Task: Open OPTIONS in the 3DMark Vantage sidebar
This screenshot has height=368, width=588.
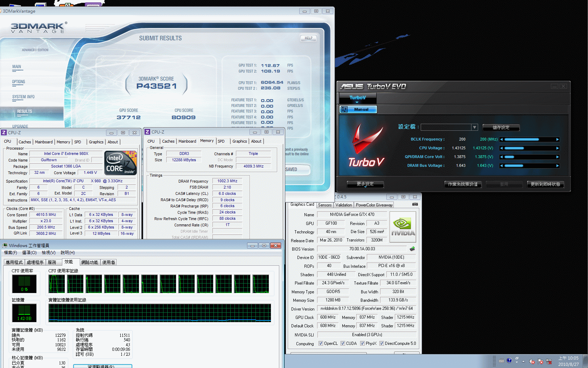Action: click(x=19, y=82)
